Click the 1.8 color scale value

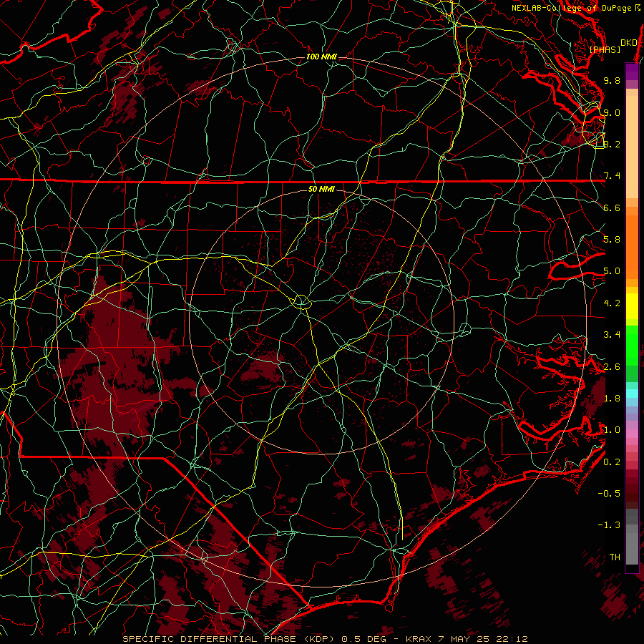click(x=612, y=399)
